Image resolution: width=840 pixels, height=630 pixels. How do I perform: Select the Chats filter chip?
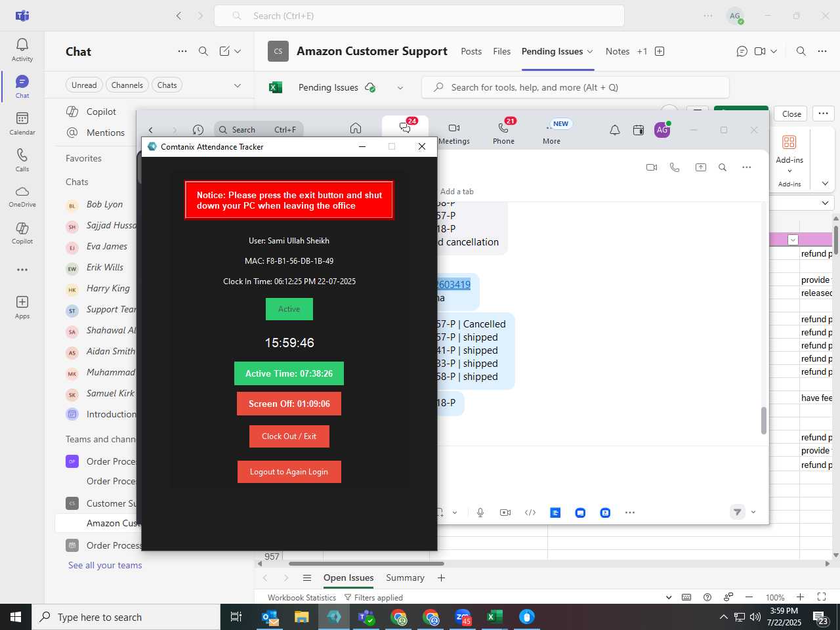[167, 85]
